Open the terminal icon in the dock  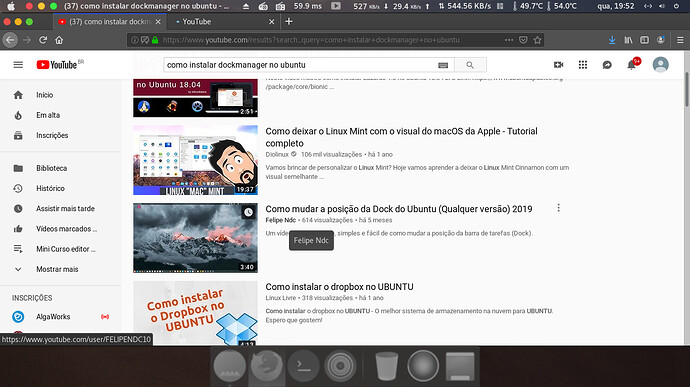click(303, 365)
